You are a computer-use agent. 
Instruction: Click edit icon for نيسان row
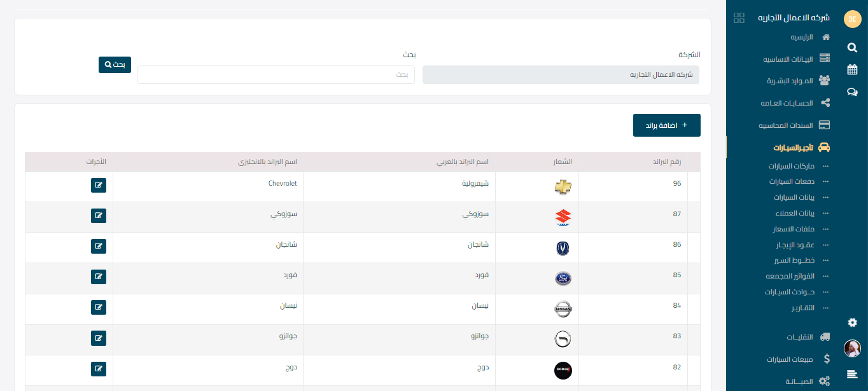(x=98, y=307)
